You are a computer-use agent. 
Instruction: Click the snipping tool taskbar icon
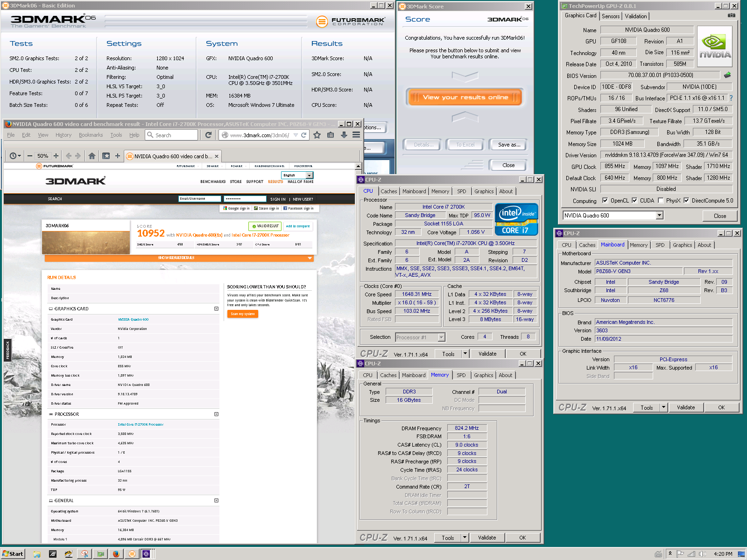[85, 554]
